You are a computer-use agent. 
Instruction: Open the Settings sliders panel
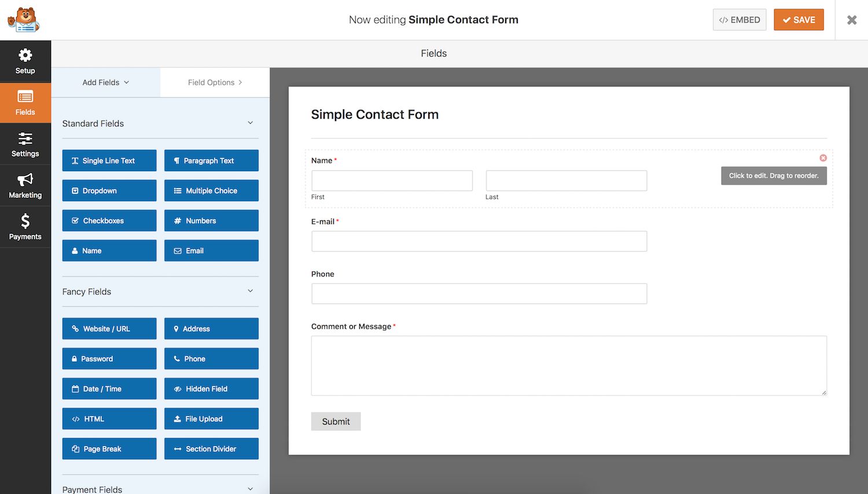point(25,145)
